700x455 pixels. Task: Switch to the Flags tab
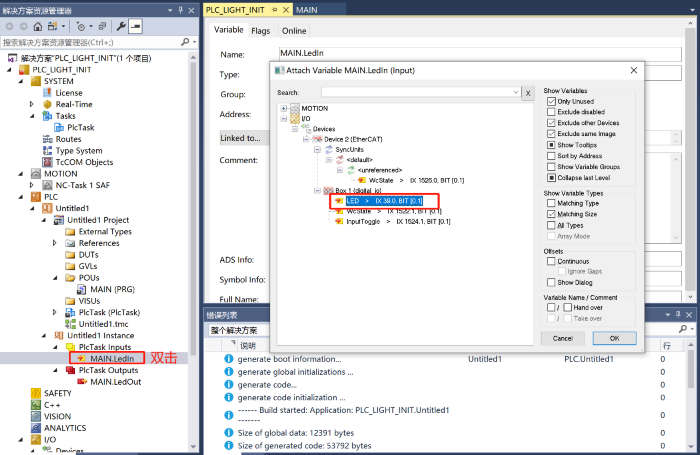point(260,31)
